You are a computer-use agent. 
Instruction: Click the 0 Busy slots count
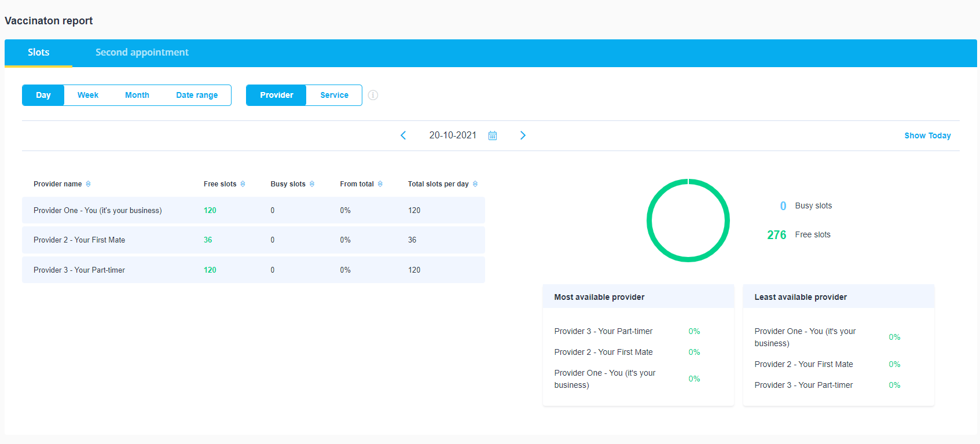[x=783, y=206]
